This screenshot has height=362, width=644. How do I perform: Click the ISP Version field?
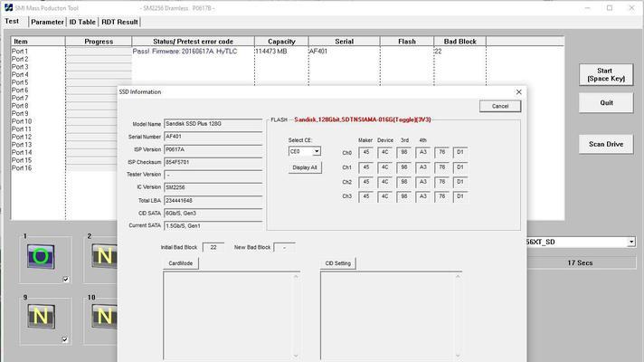tap(213, 149)
